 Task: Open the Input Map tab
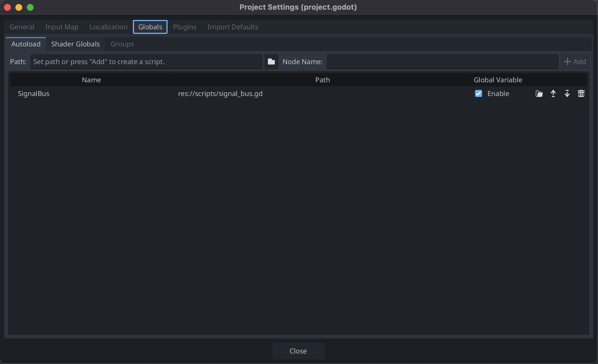[x=62, y=27]
